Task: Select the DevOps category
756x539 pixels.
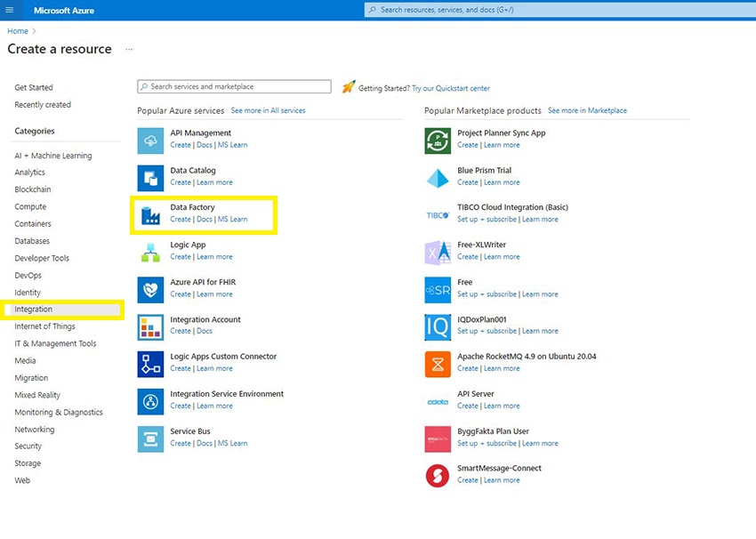Action: 28,276
